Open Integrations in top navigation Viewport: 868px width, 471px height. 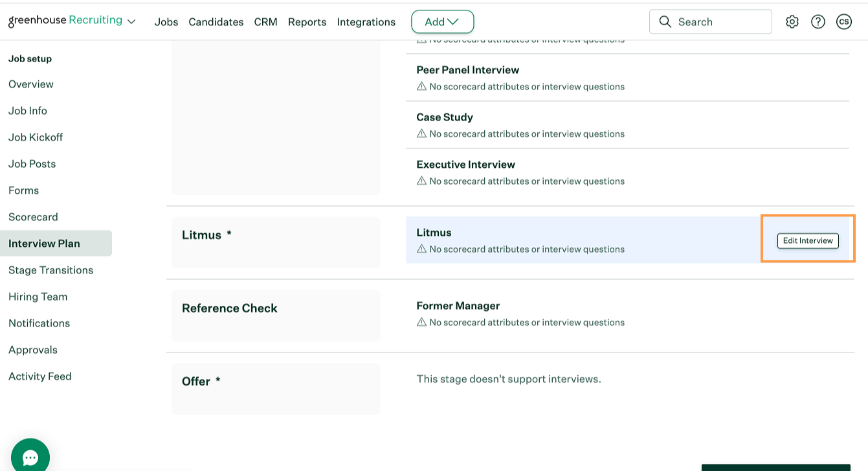point(366,22)
